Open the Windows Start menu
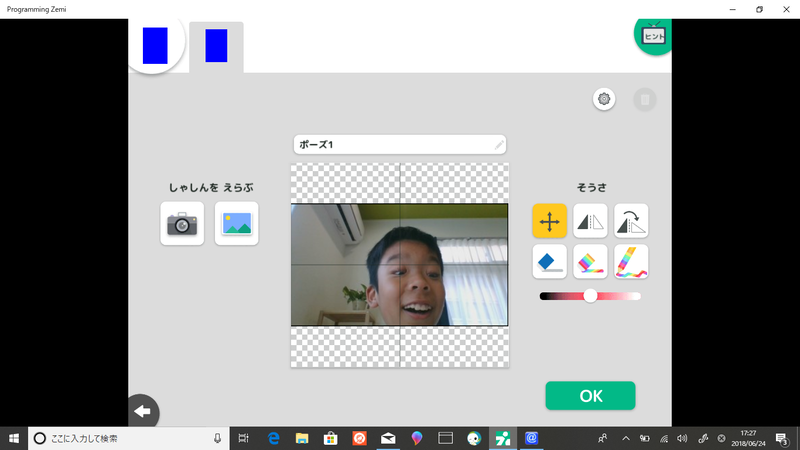 click(14, 438)
